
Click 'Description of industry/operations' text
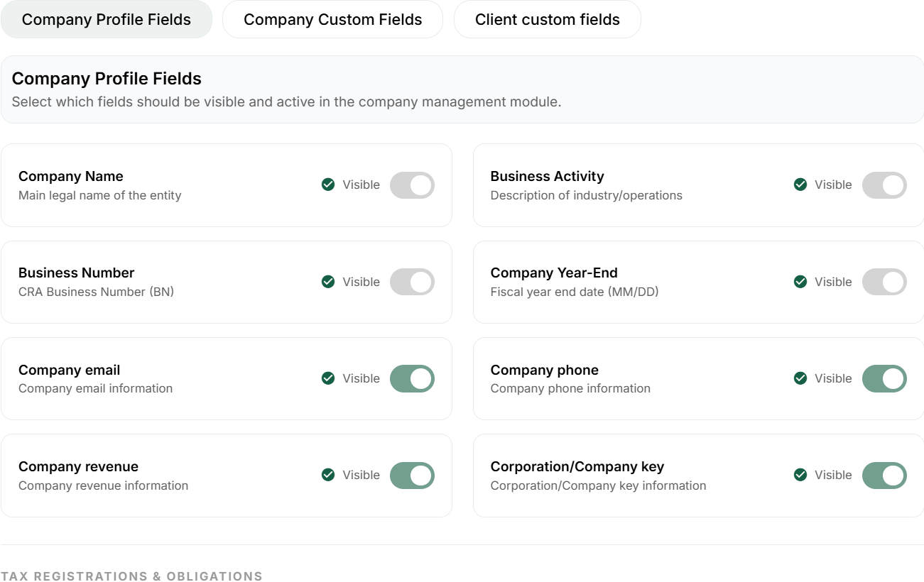tap(586, 195)
